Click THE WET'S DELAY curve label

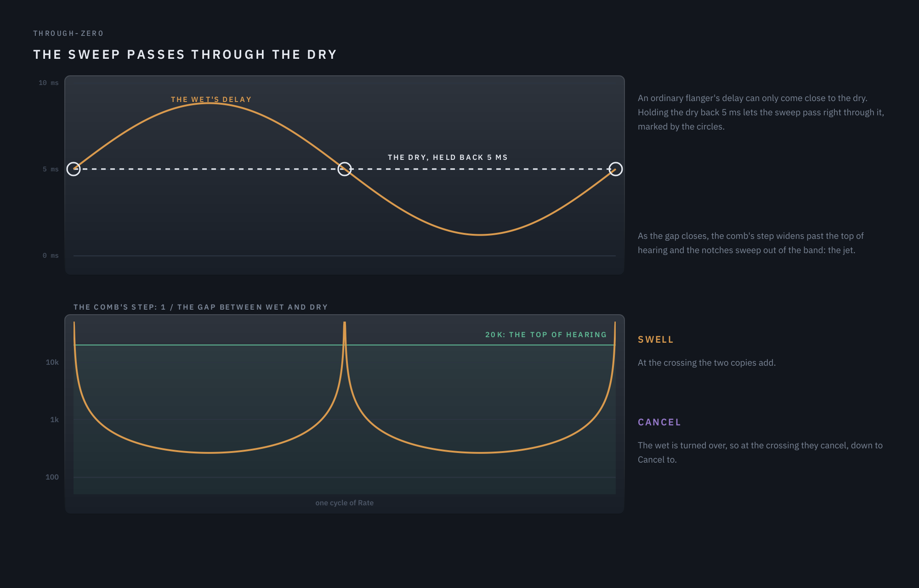211,99
